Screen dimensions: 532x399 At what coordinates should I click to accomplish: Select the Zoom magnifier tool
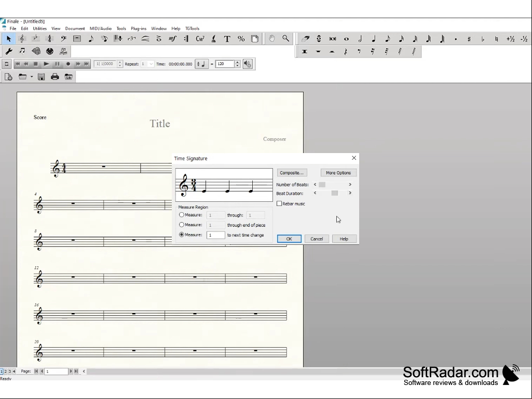pos(285,39)
